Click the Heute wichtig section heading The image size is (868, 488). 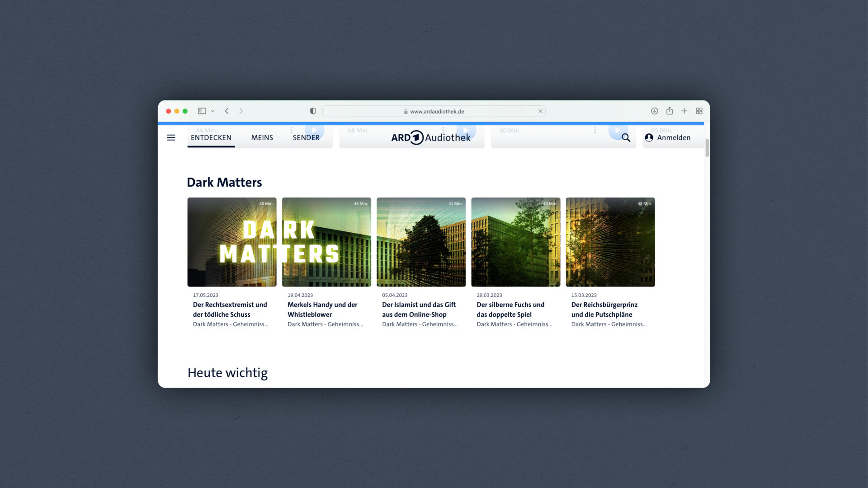(227, 373)
